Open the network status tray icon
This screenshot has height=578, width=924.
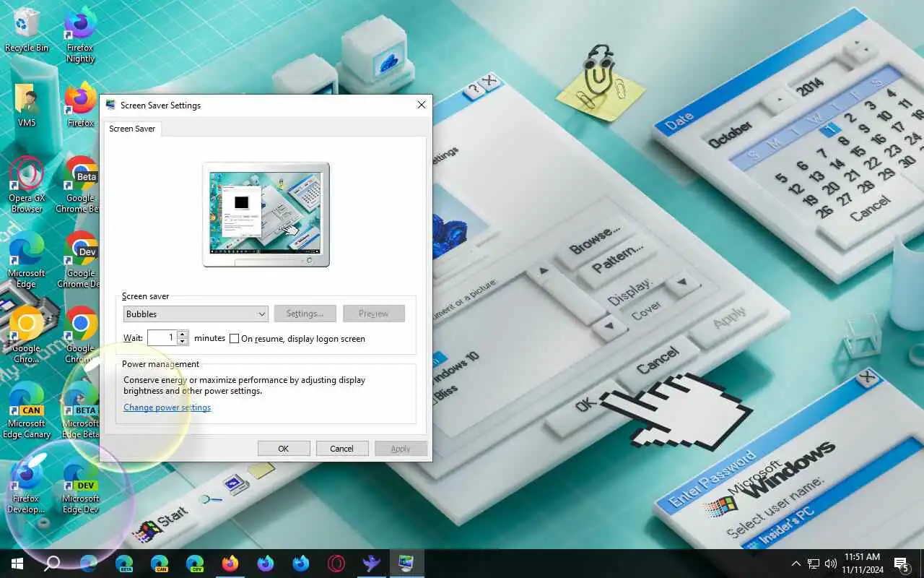point(814,564)
